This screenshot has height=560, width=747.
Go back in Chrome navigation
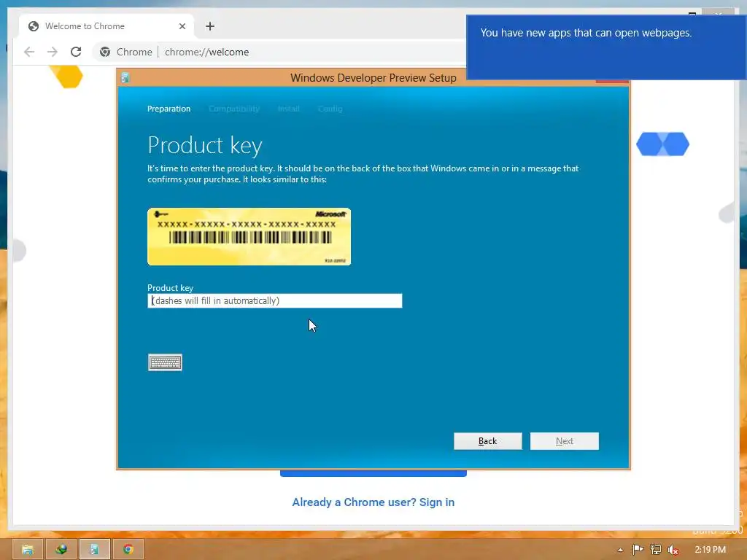29,52
